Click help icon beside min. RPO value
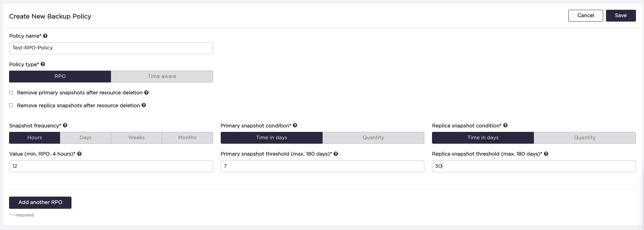644x230 pixels. pyautogui.click(x=79, y=154)
